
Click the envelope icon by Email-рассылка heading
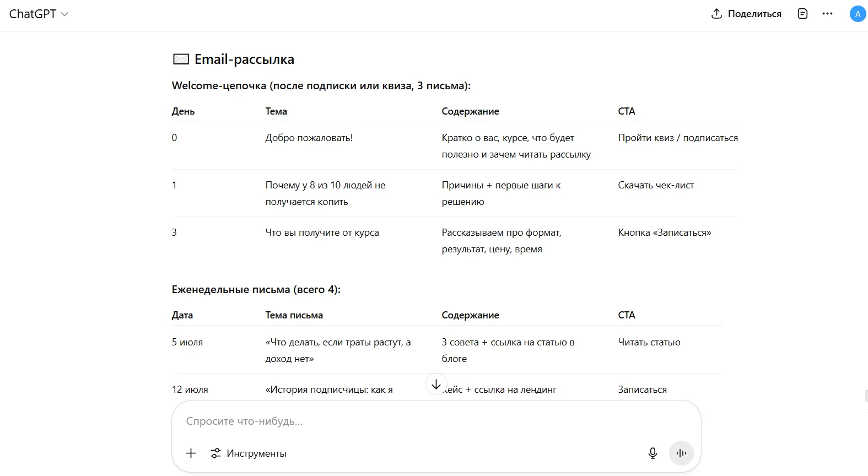point(181,59)
